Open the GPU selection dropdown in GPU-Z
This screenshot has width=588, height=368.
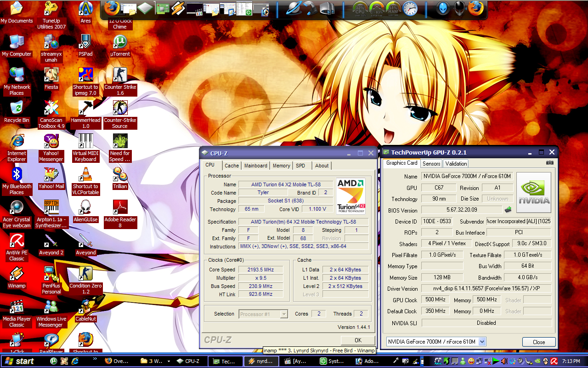tap(482, 341)
